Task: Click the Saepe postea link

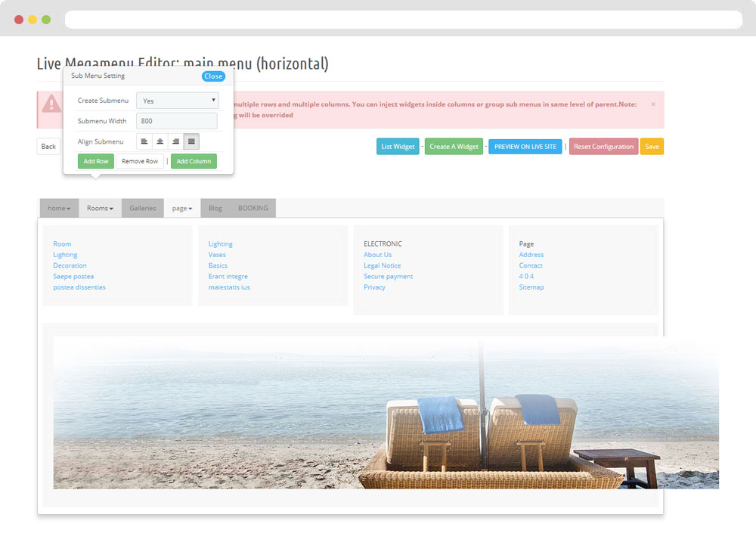Action: [x=73, y=277]
